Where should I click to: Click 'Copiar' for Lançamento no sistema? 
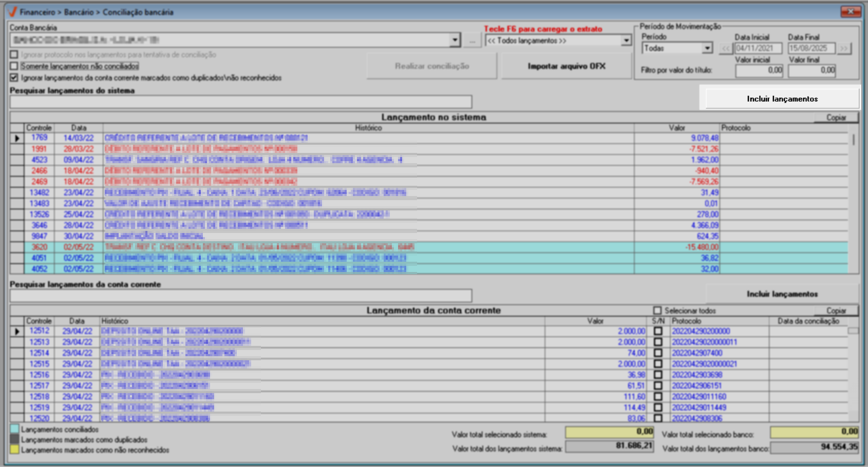[836, 118]
